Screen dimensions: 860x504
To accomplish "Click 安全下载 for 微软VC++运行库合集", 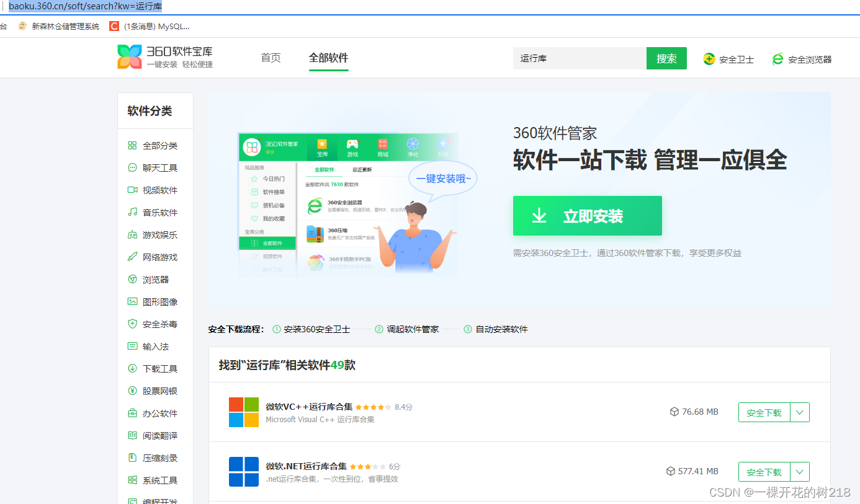I will click(x=764, y=412).
